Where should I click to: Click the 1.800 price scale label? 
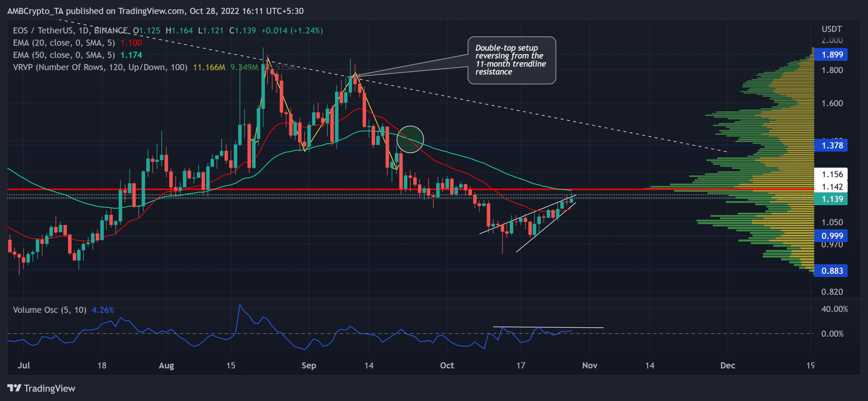click(832, 70)
